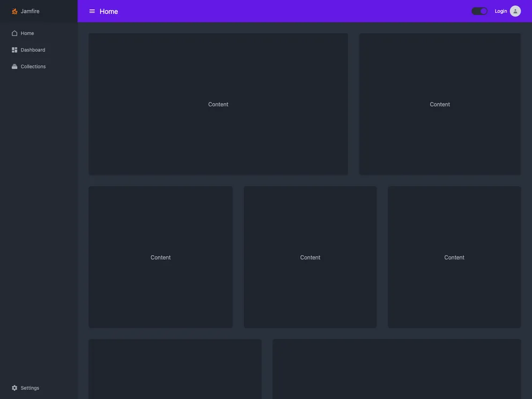Viewport: 532px width, 399px height.
Task: Click the Jamfire flame logo icon
Action: pyautogui.click(x=14, y=11)
